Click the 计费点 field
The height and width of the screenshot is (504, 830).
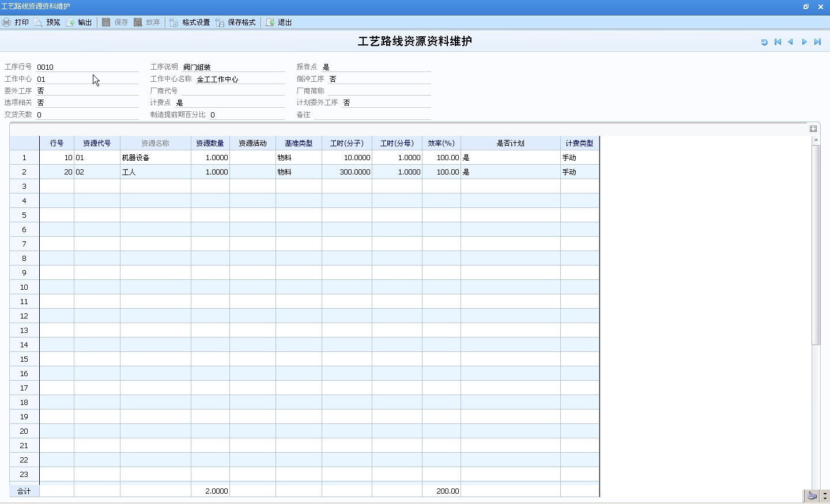(230, 103)
